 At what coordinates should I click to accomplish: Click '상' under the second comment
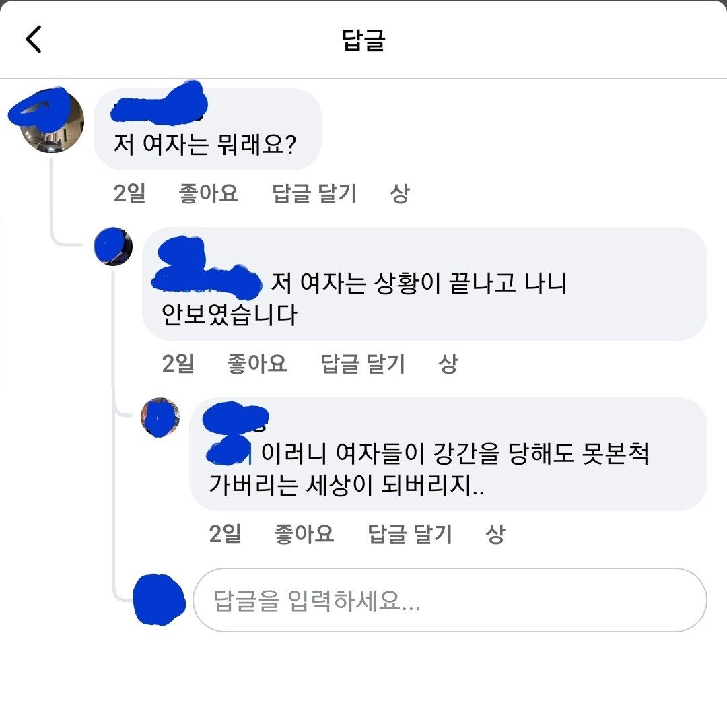448,364
